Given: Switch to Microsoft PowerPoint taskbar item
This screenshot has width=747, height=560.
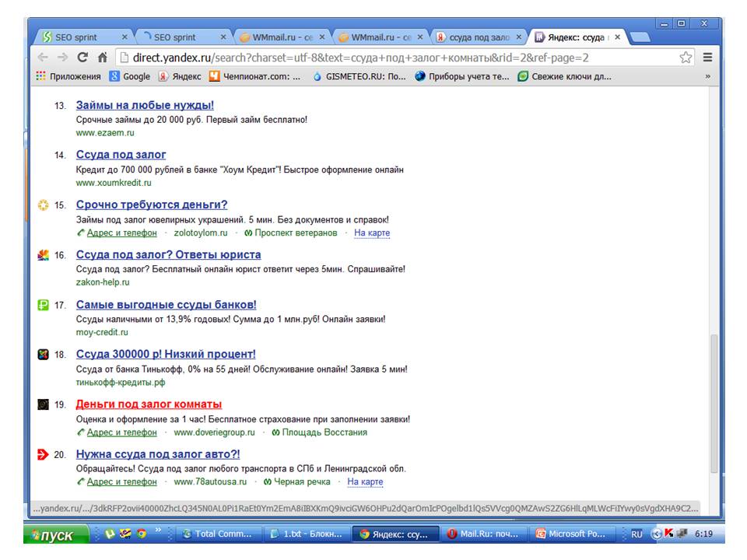Looking at the screenshot, I should [x=572, y=534].
